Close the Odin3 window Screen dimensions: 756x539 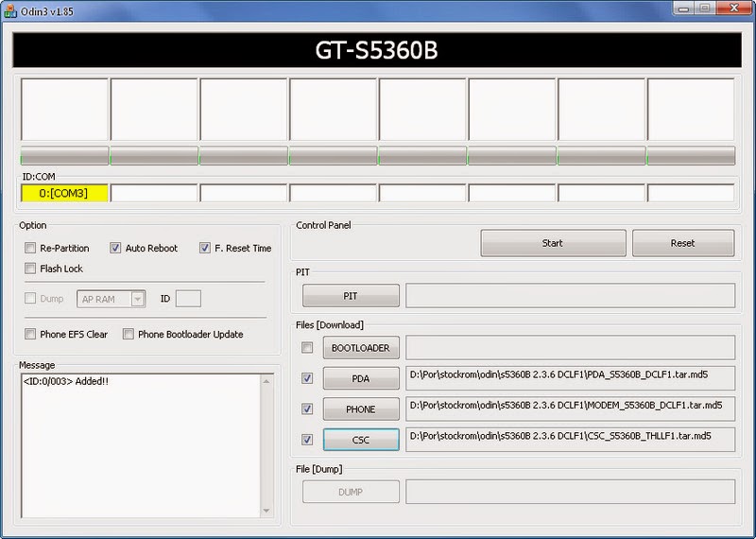click(734, 9)
